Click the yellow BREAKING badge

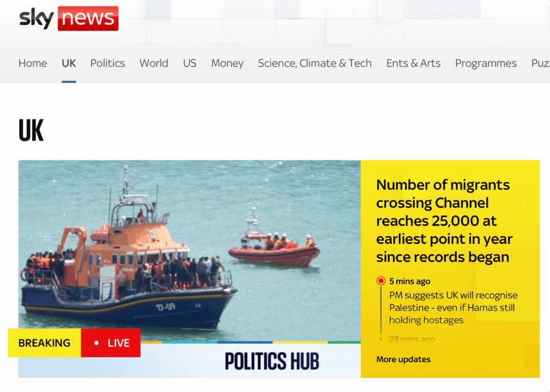pos(44,343)
